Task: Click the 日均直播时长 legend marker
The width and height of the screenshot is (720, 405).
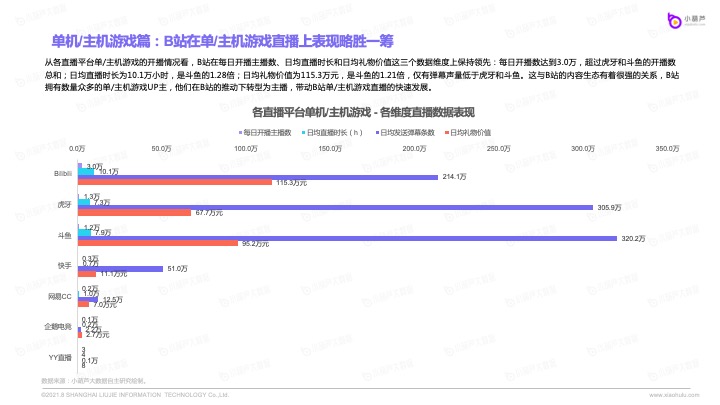Action: tap(302, 132)
